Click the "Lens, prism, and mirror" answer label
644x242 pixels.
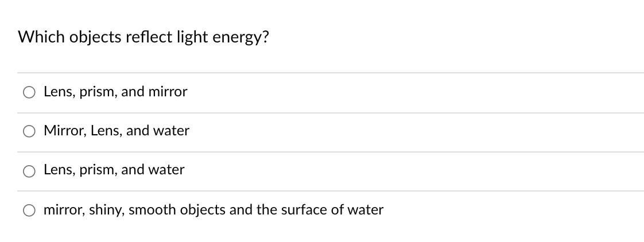[115, 92]
